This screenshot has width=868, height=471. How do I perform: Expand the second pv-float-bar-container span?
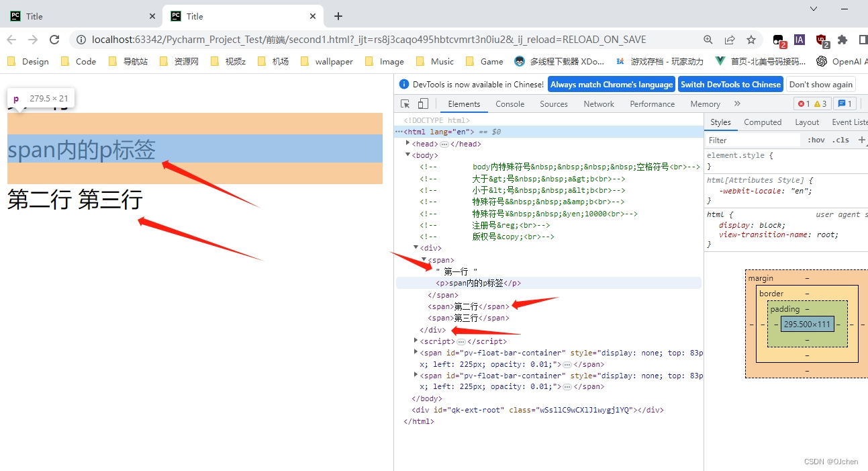coord(416,375)
